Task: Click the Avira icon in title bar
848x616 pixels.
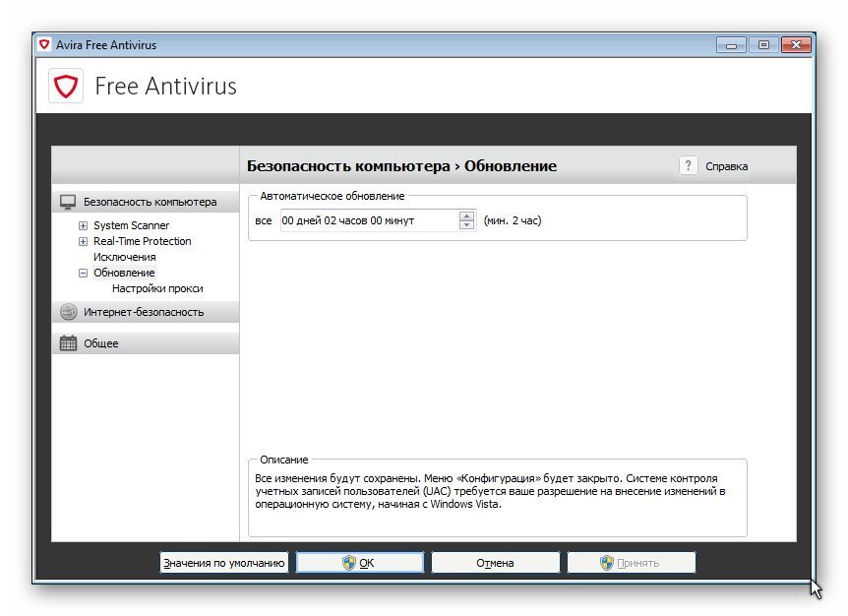Action: coord(44,45)
